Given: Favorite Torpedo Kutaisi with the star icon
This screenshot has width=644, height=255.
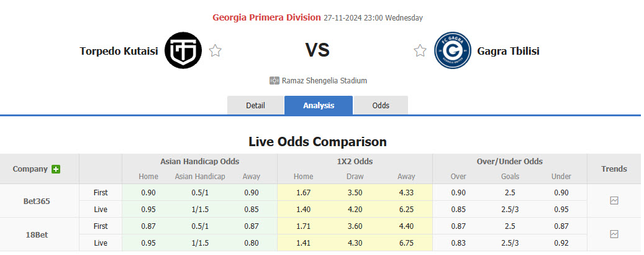Looking at the screenshot, I should [215, 51].
